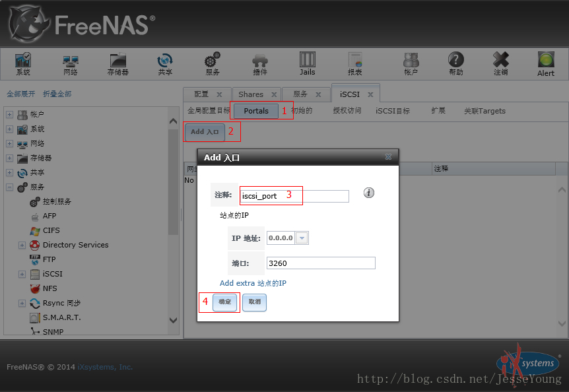Screen dimensions: 569x392
Task: Expand the 网络 node in the sidebar tree
Action: pyautogui.click(x=9, y=144)
